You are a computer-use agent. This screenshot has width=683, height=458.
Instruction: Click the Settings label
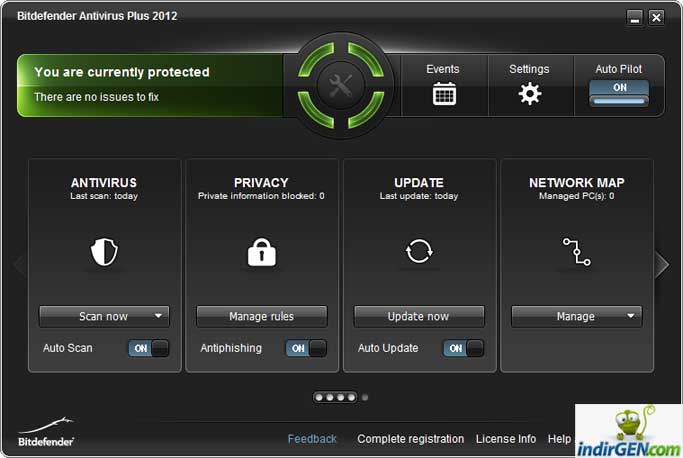tap(529, 69)
